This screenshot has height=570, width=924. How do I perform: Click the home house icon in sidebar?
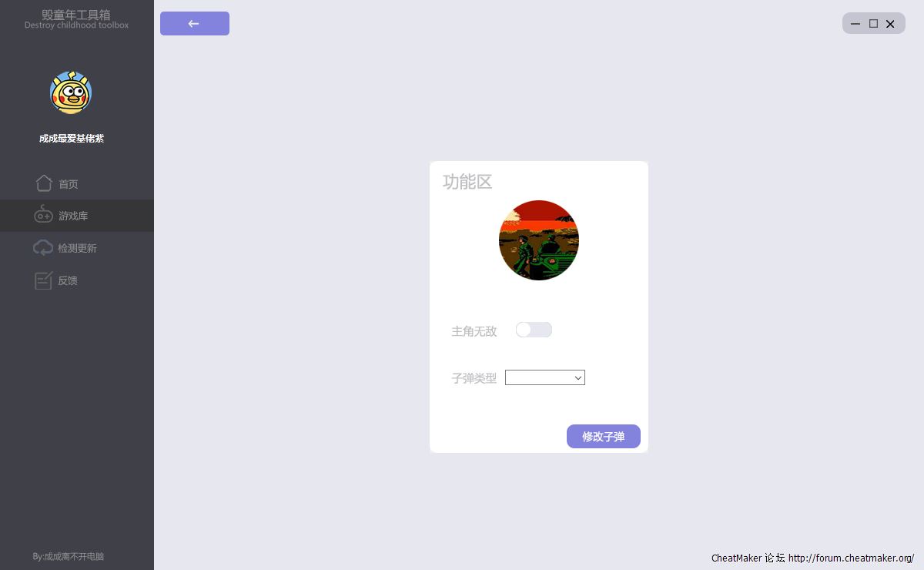pyautogui.click(x=44, y=183)
